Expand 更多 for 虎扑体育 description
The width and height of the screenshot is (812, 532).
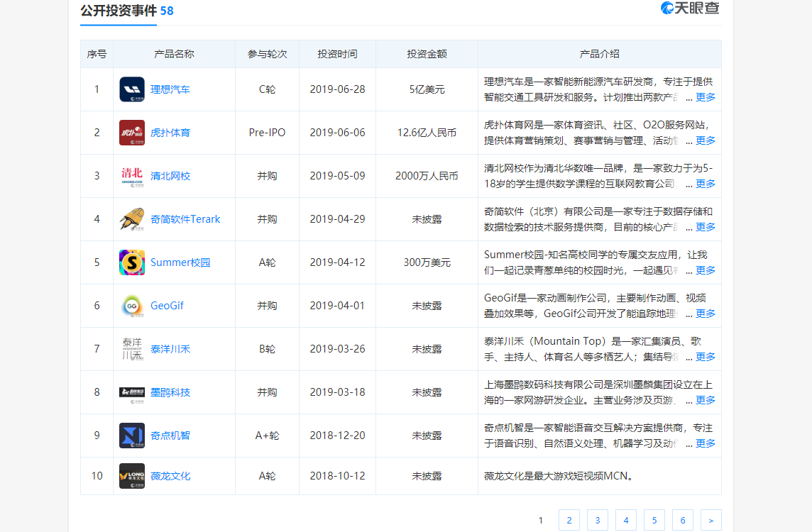pyautogui.click(x=706, y=140)
